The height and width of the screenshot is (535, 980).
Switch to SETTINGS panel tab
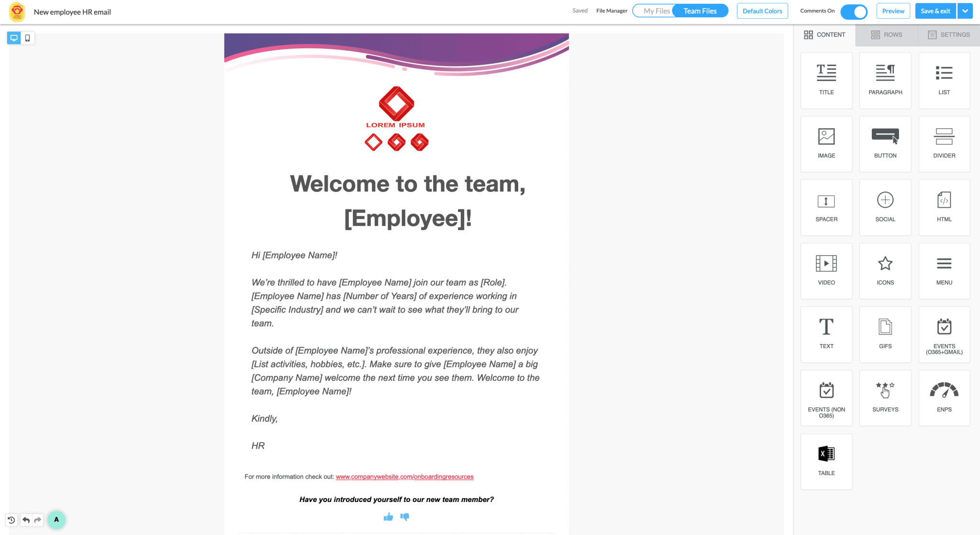tap(949, 34)
